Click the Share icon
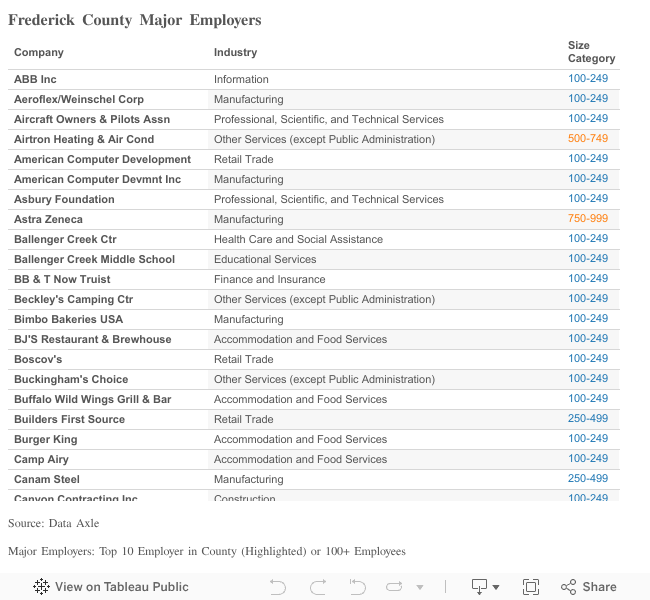This screenshot has width=650, height=600. coord(568,587)
